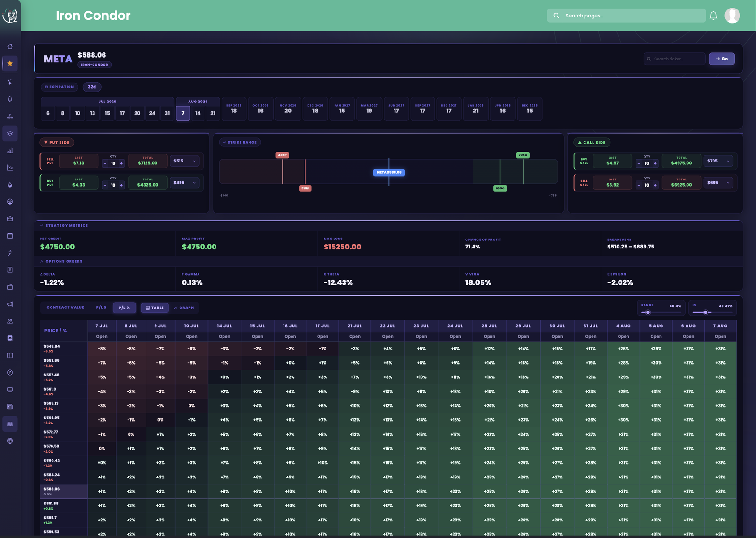Open the home icon in sidebar

[x=10, y=46]
